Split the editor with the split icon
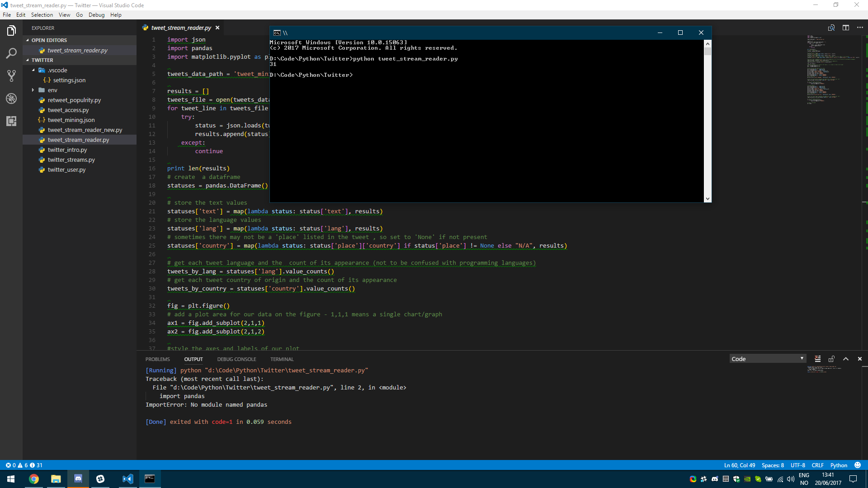Viewport: 868px width, 488px height. coord(846,28)
